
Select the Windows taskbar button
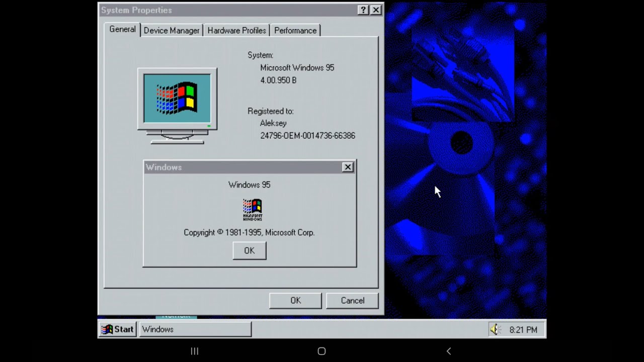pyautogui.click(x=195, y=329)
